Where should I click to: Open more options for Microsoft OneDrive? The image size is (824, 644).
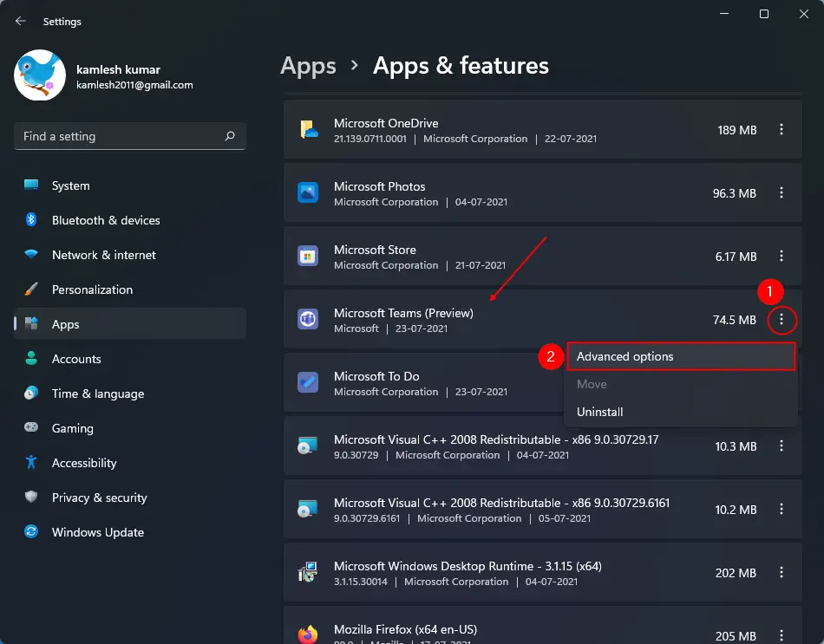(x=781, y=129)
